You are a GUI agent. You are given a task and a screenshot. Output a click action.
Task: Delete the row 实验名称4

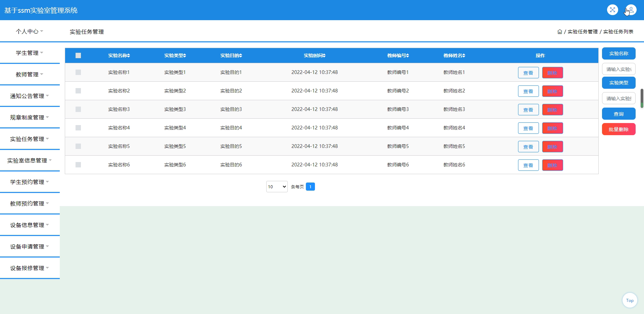point(552,128)
